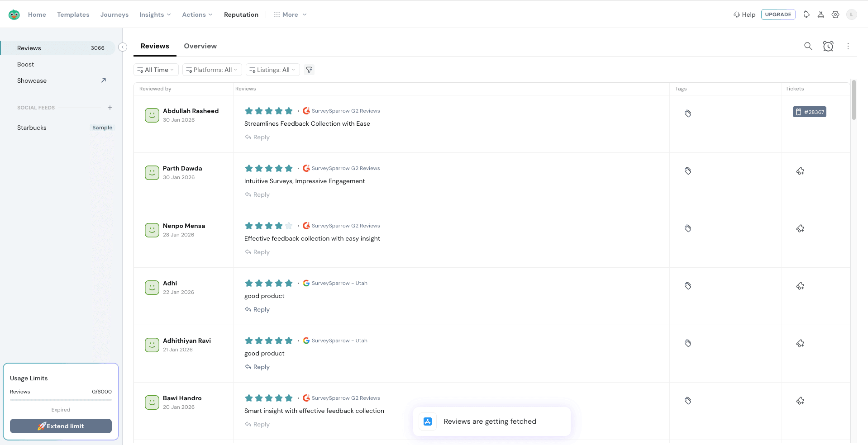
Task: Open Journeys in top navigation
Action: pyautogui.click(x=114, y=14)
